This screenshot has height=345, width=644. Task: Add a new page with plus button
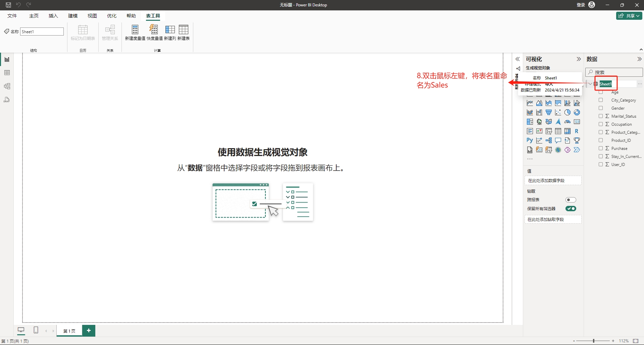coord(89,331)
